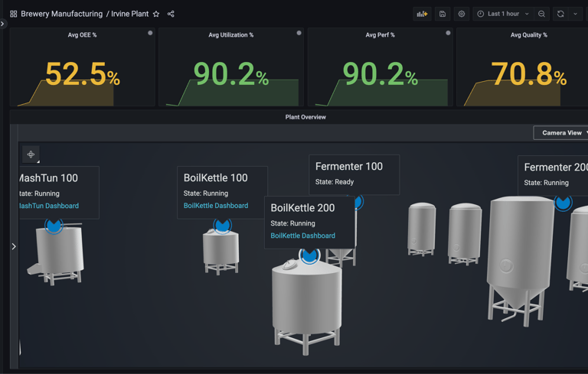Select the Fermenter 200 label card
The image size is (588, 374).
553,175
